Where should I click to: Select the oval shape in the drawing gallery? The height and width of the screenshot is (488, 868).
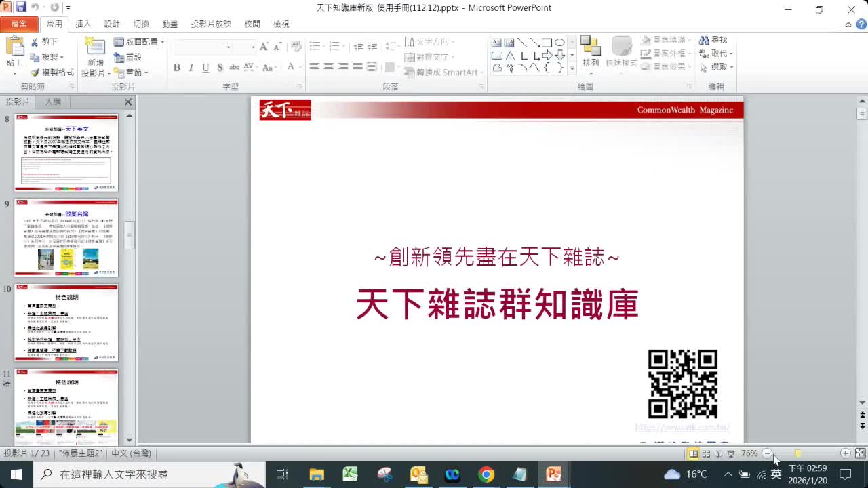point(561,43)
